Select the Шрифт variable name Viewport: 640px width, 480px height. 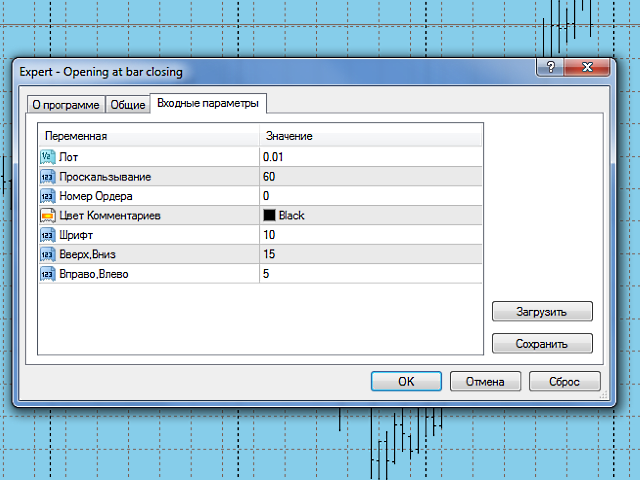click(76, 235)
